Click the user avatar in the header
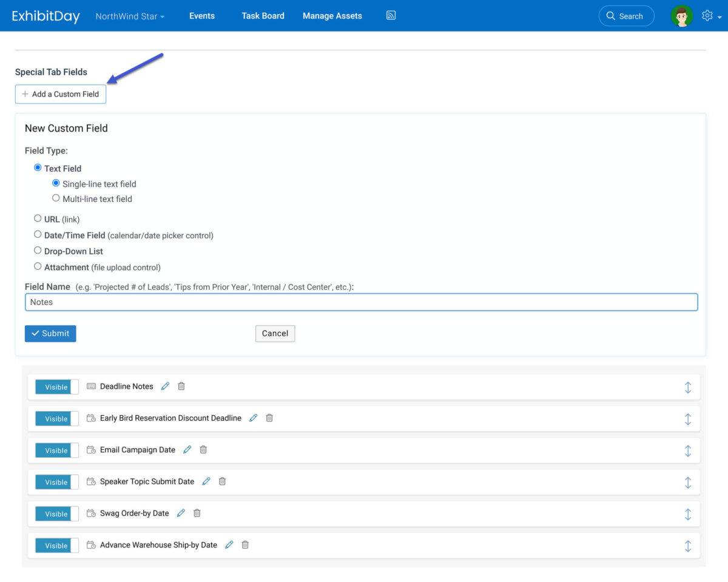Image resolution: width=728 pixels, height=582 pixels. (x=682, y=16)
